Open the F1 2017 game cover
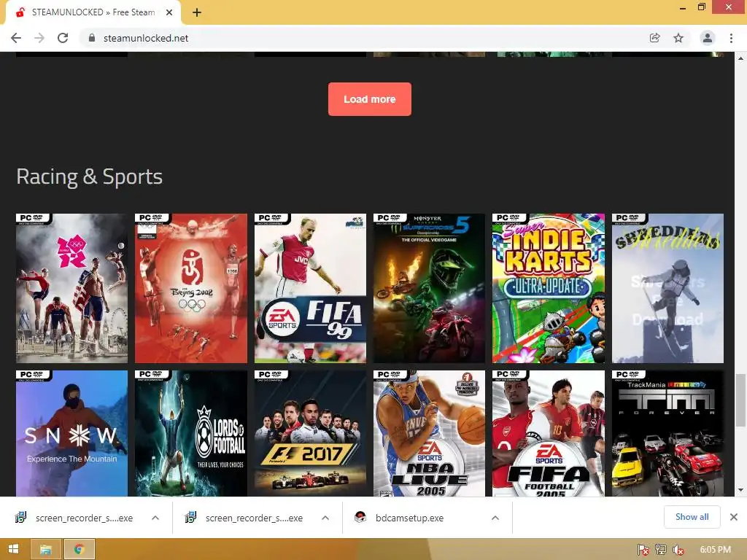This screenshot has width=747, height=560. click(x=310, y=433)
